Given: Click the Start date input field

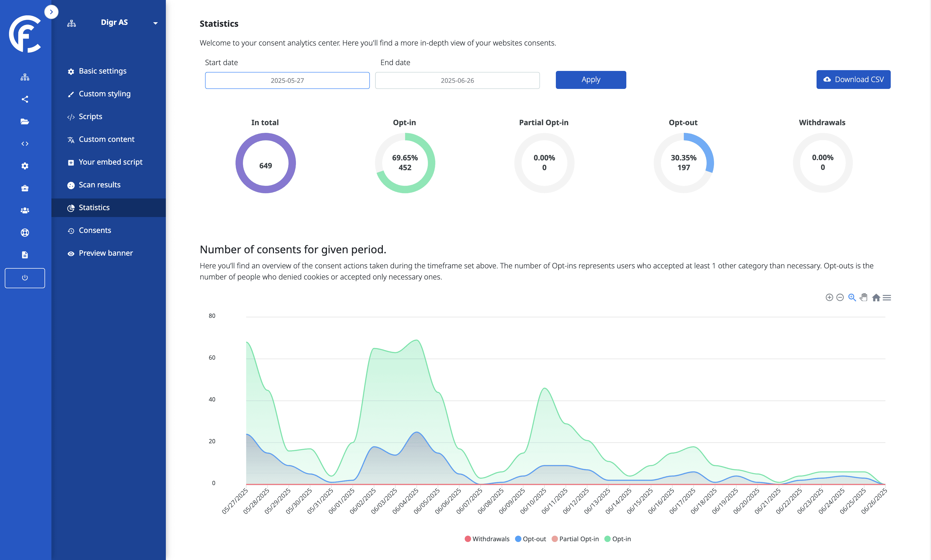Looking at the screenshot, I should pyautogui.click(x=287, y=80).
